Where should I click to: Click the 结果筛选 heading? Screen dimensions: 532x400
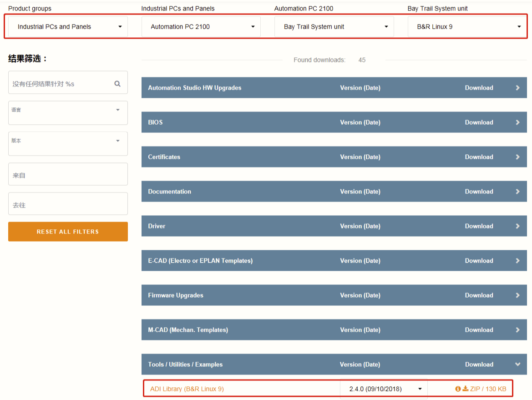coord(27,58)
